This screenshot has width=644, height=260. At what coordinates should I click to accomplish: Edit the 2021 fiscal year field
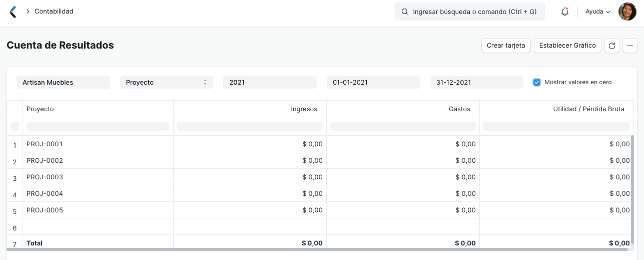[x=270, y=82]
